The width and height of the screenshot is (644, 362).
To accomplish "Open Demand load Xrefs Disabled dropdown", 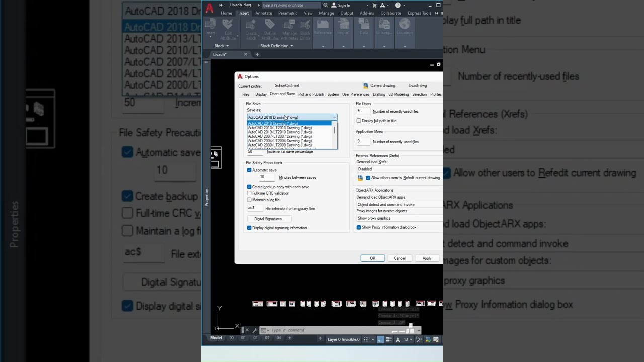I will click(399, 169).
